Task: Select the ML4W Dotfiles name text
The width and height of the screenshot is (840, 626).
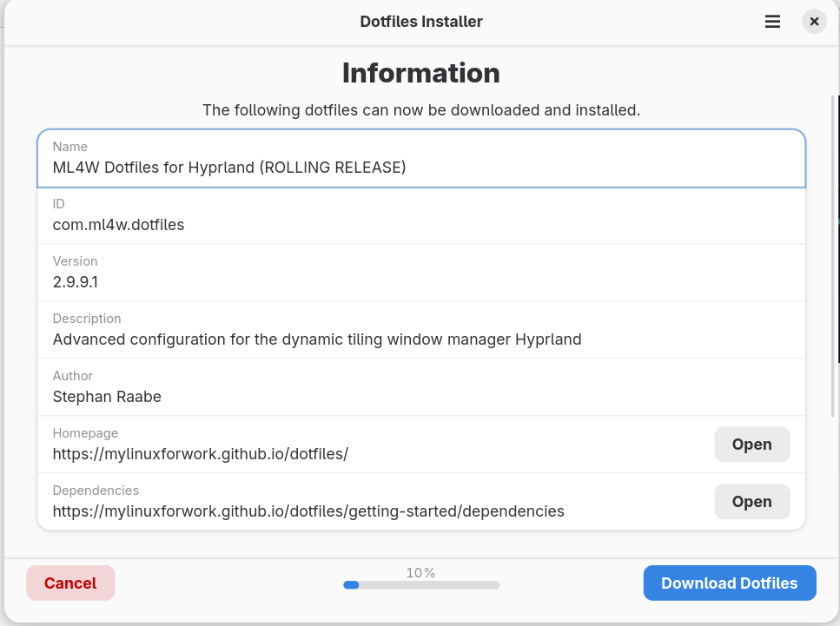Action: click(229, 168)
